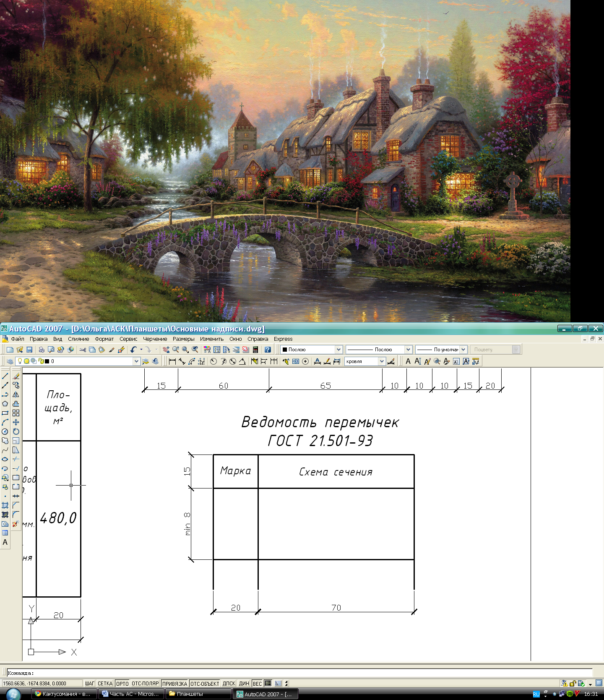Toggle ОТС-ПОЛЯР polar tracking
The image size is (604, 700).
[145, 684]
